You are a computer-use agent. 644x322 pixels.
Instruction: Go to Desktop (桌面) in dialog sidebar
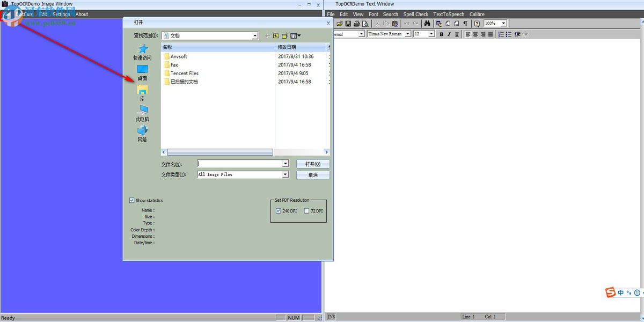(x=142, y=73)
